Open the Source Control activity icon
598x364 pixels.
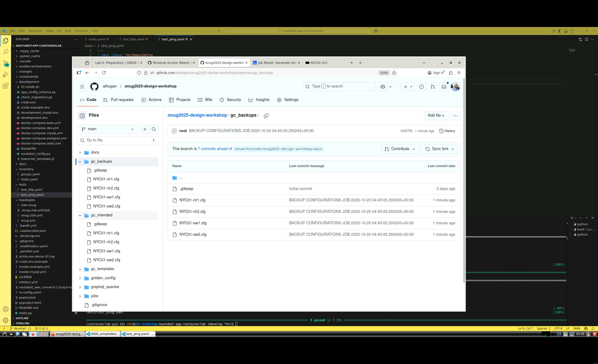[x=6, y=63]
